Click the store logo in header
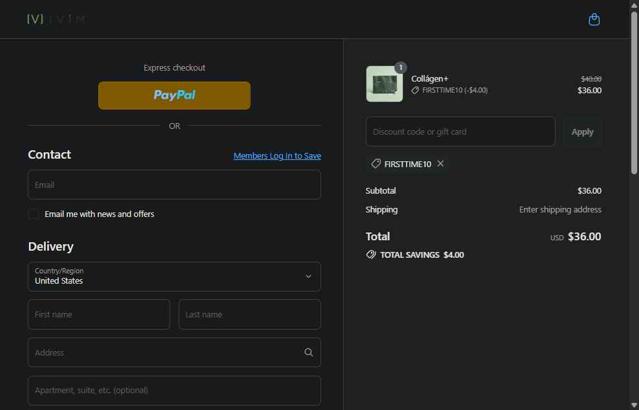 point(56,19)
